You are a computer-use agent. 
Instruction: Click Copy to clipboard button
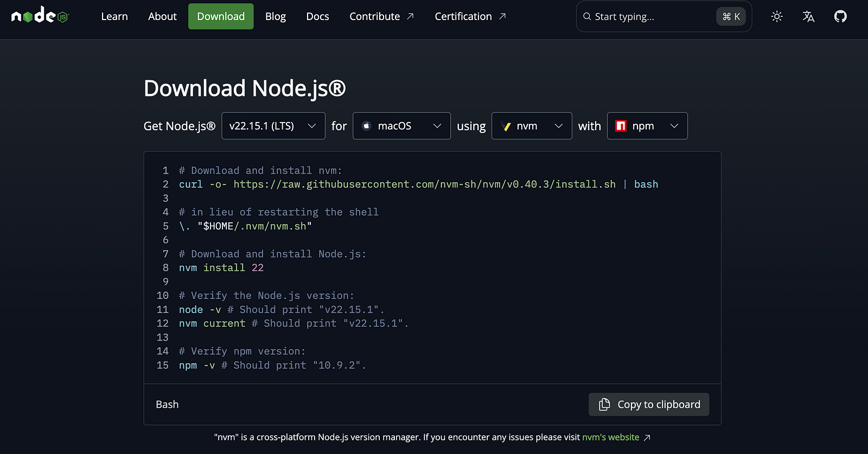pyautogui.click(x=649, y=405)
